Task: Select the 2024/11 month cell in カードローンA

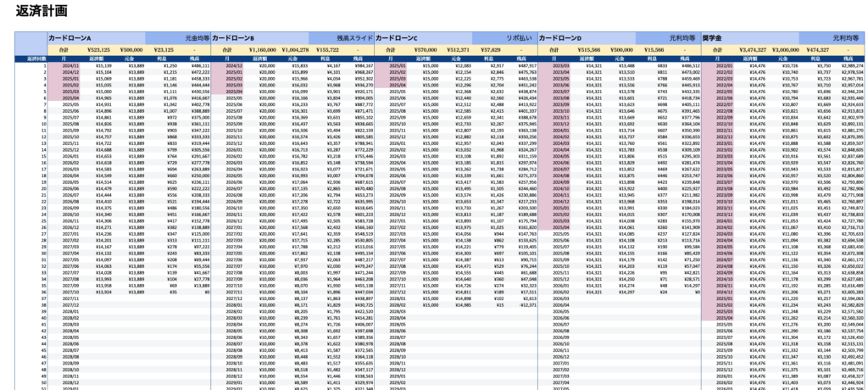Action: pyautogui.click(x=71, y=65)
